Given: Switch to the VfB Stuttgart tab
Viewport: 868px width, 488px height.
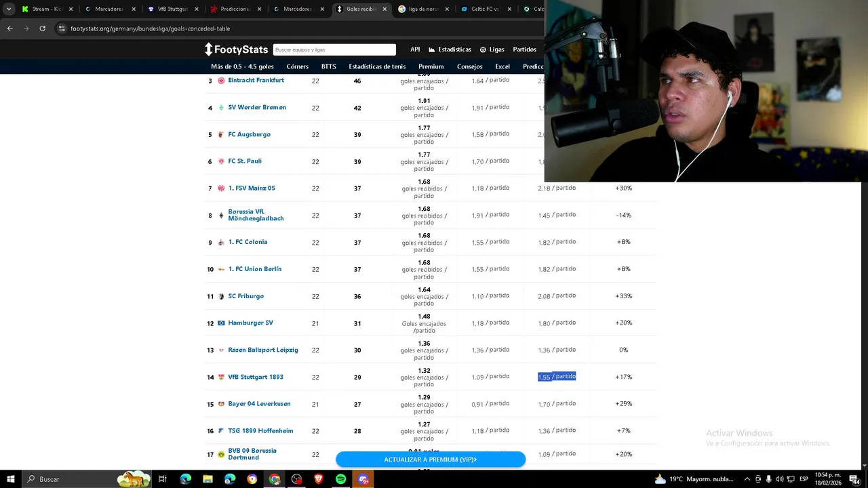Looking at the screenshot, I should pos(173,9).
